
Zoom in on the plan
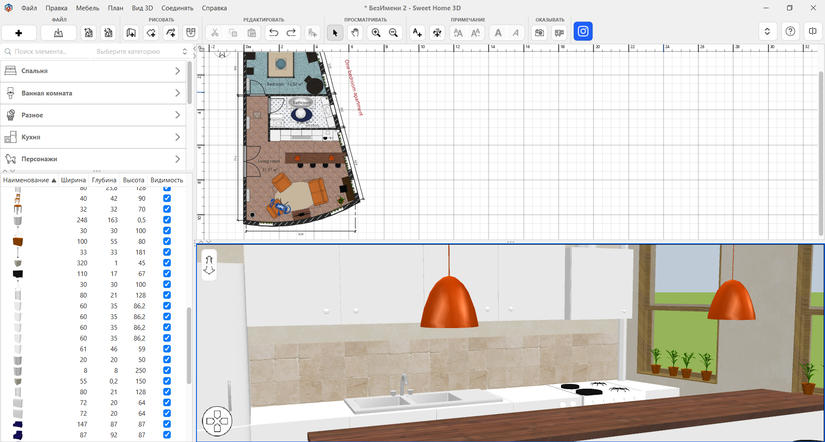(x=376, y=33)
